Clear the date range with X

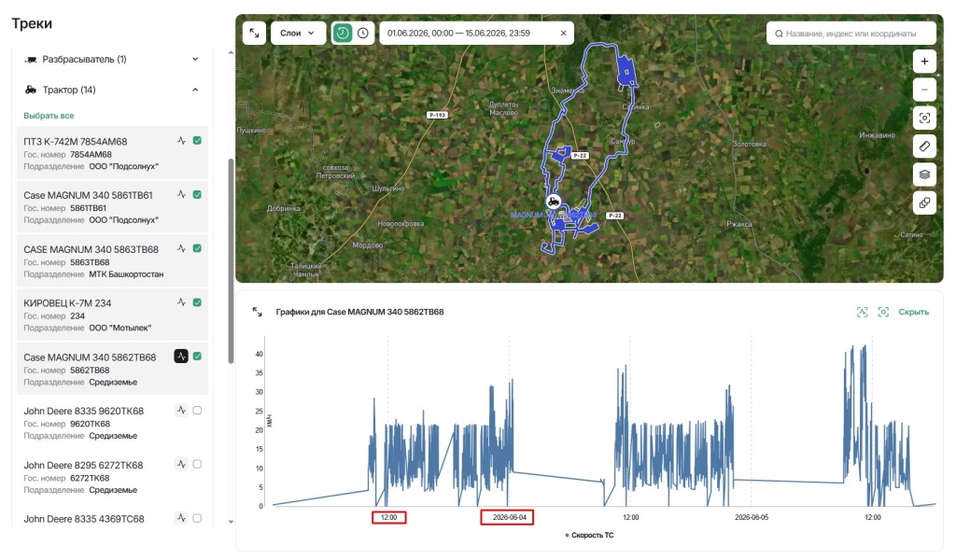[x=563, y=33]
